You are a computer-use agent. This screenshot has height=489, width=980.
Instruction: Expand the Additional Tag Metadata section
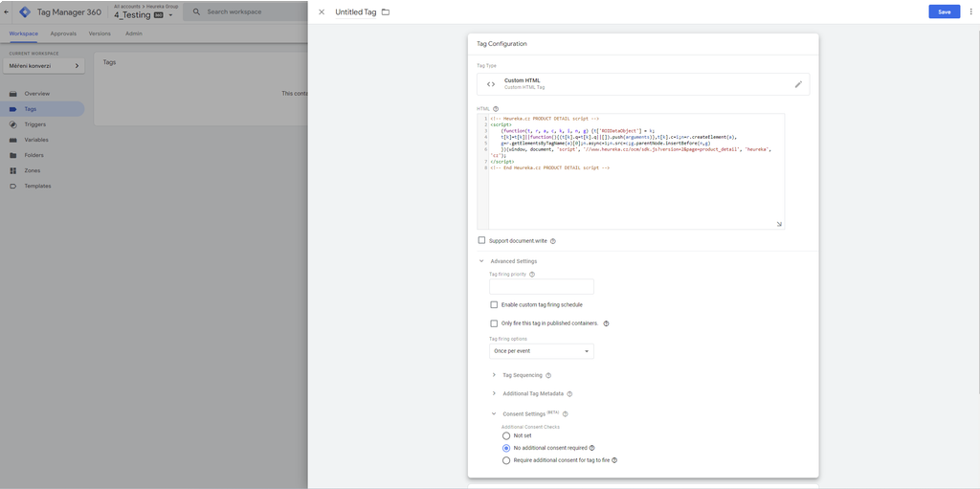(x=494, y=394)
